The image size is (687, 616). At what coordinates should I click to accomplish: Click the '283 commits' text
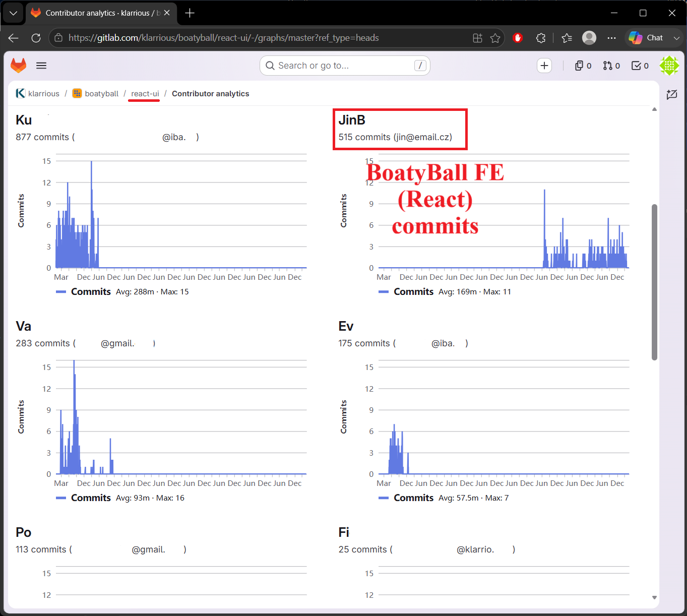[43, 343]
